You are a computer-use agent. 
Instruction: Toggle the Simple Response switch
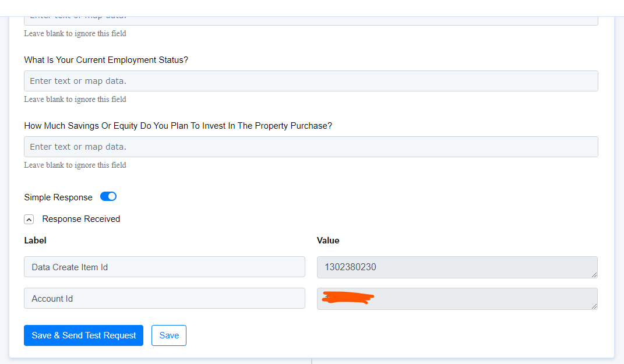[108, 196]
